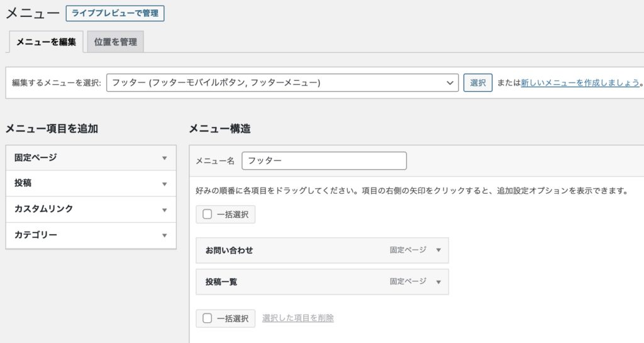Follow the 新しいメニューを作成しましょう link
This screenshot has height=343, width=644.
pyautogui.click(x=580, y=82)
